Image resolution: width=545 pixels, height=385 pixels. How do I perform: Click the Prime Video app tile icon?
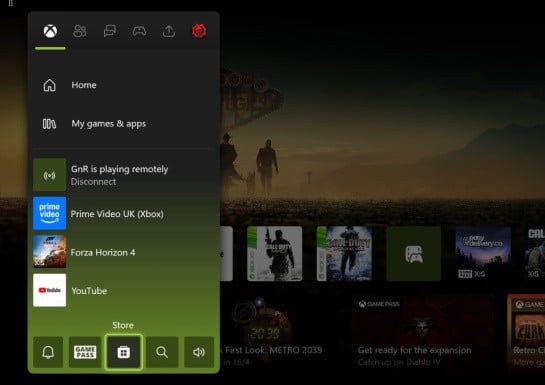[49, 213]
